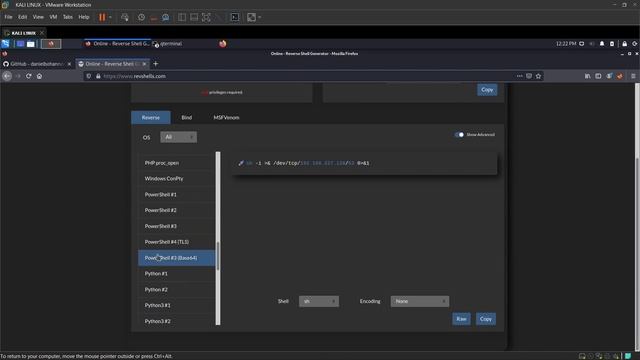Screen dimensions: 640x360
Task: Open the OS filter dropdown showing All
Action: tap(178, 137)
